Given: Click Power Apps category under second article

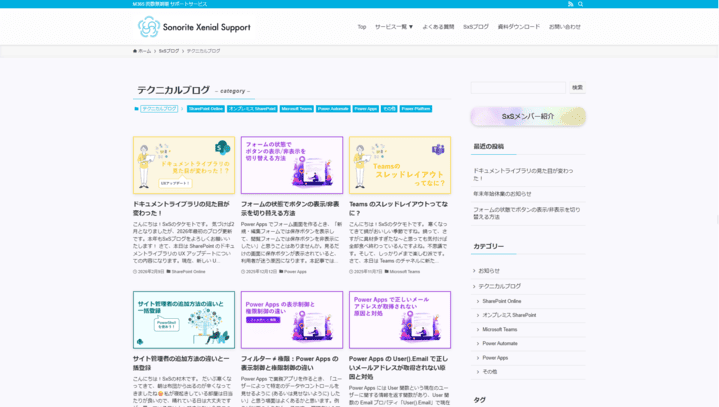Looking at the screenshot, I should click(x=295, y=271).
